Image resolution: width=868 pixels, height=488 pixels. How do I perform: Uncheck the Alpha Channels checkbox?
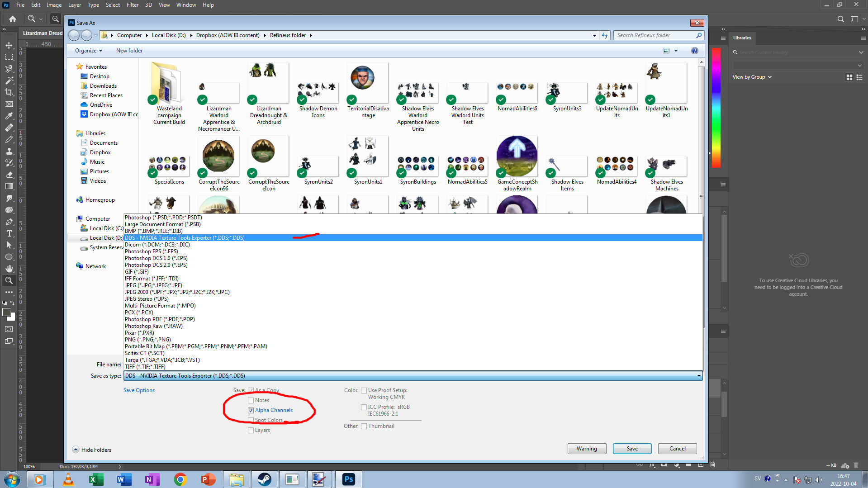click(251, 410)
